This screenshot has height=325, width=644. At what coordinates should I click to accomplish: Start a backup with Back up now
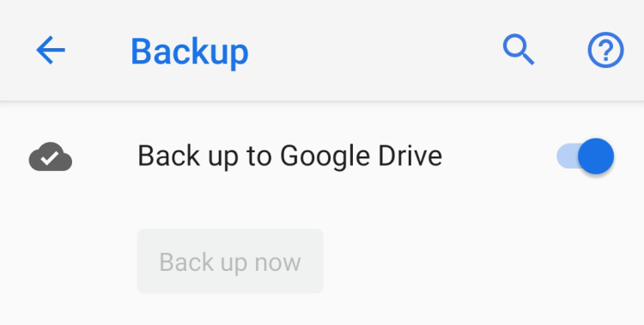[x=230, y=261]
